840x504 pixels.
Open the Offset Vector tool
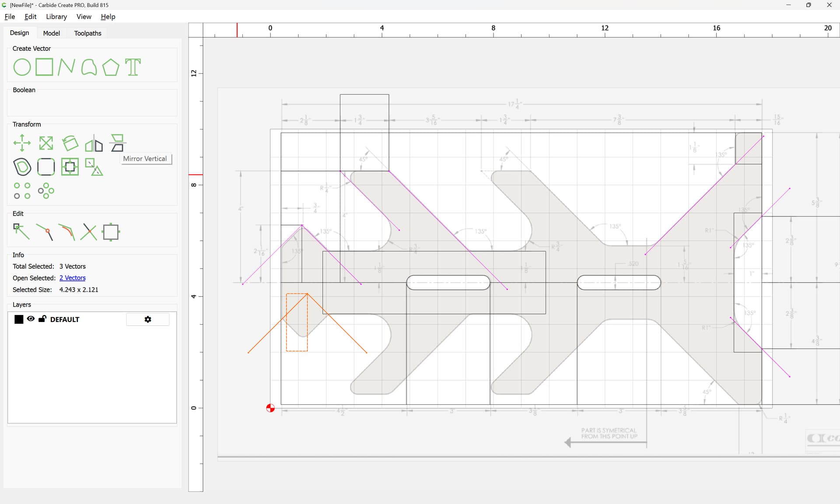click(22, 167)
